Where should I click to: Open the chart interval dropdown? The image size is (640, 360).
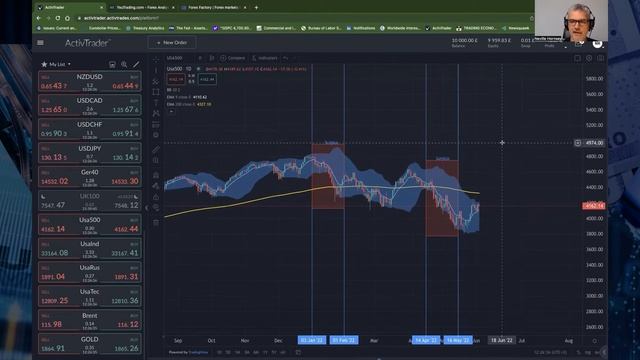pos(200,58)
